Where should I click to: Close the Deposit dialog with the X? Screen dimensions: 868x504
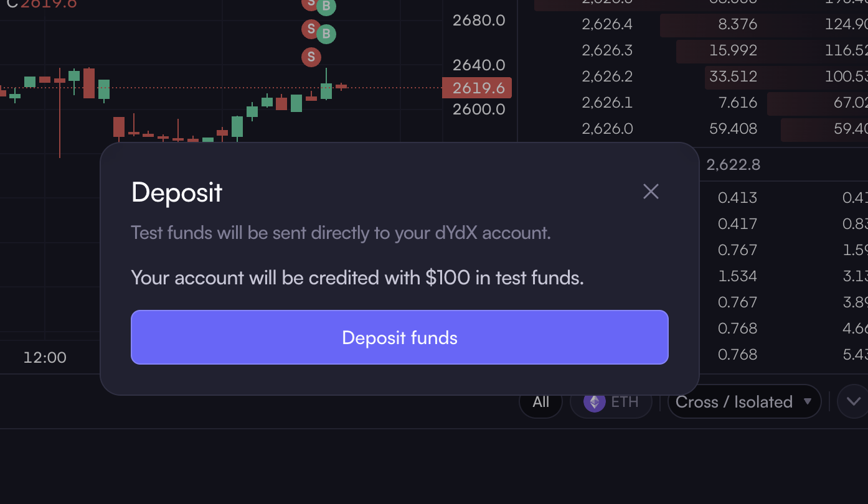[651, 191]
